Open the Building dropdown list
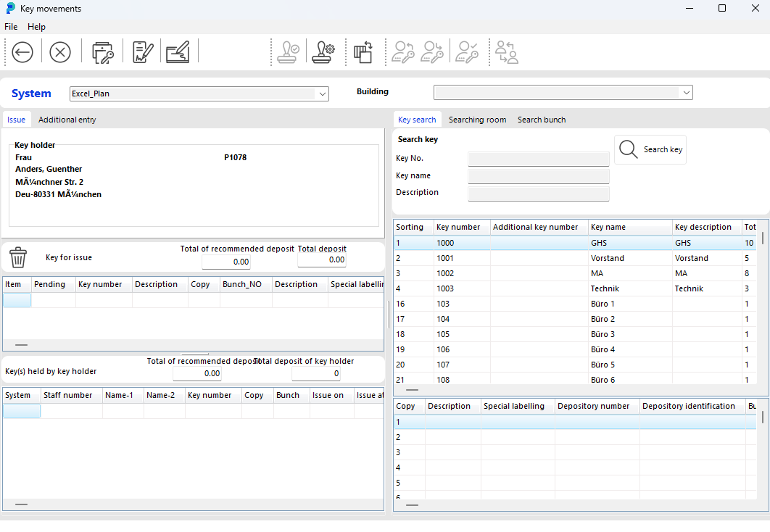 [x=685, y=93]
